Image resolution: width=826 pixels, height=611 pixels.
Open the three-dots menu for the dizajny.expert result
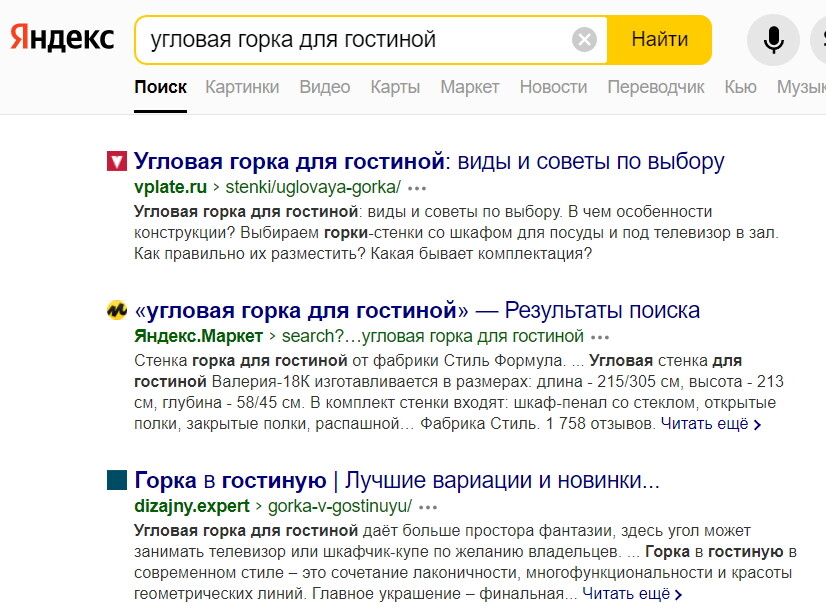(428, 507)
